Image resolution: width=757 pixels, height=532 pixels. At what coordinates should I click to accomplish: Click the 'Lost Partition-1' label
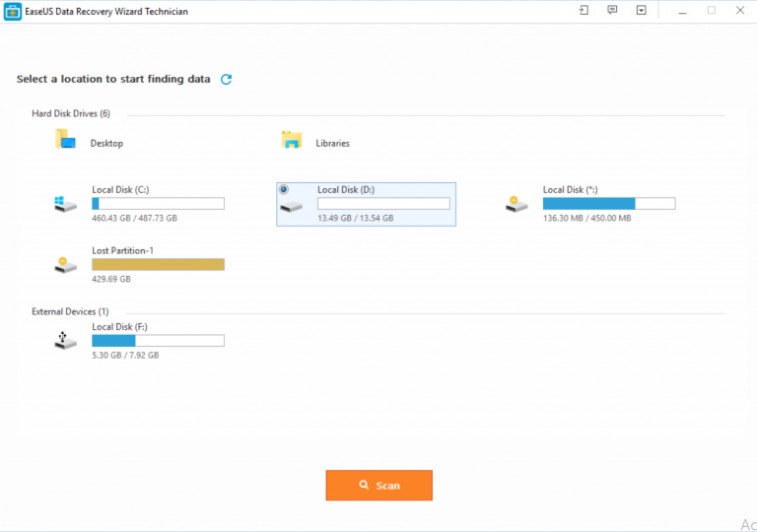point(122,250)
